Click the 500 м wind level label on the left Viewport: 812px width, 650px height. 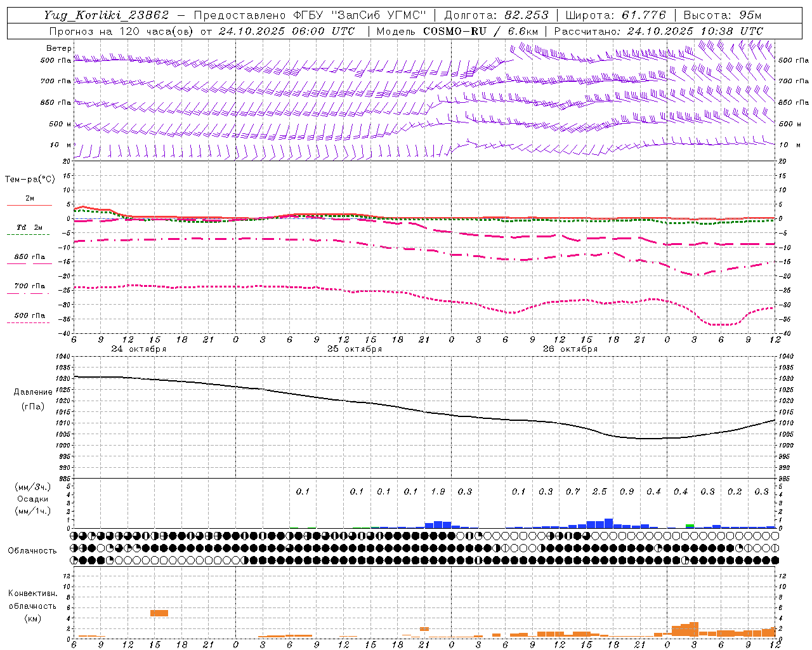click(x=60, y=124)
